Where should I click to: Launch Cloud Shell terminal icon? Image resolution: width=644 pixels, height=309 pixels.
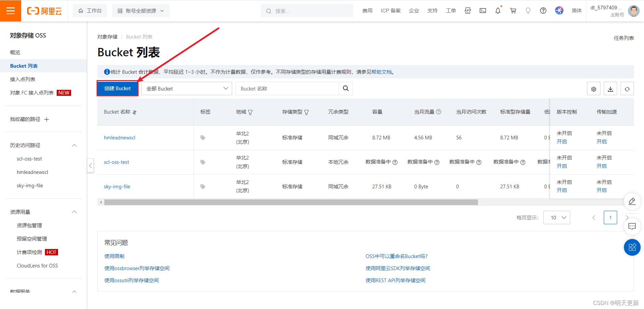pyautogui.click(x=483, y=11)
